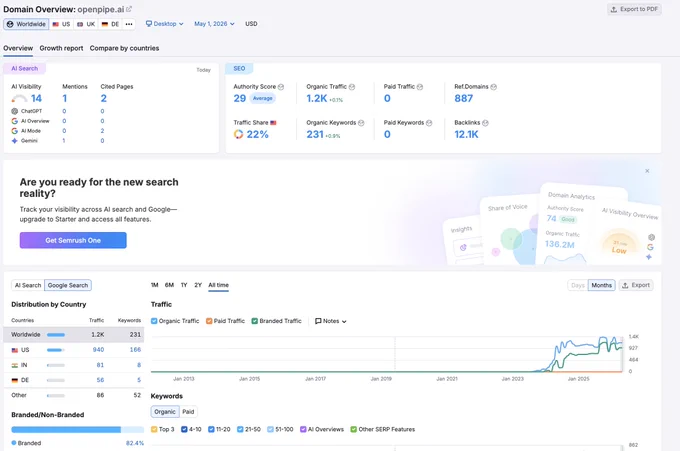Viewport: 680px width, 451px height.
Task: Toggle the Top 3 keywords checkbox
Action: pos(154,429)
